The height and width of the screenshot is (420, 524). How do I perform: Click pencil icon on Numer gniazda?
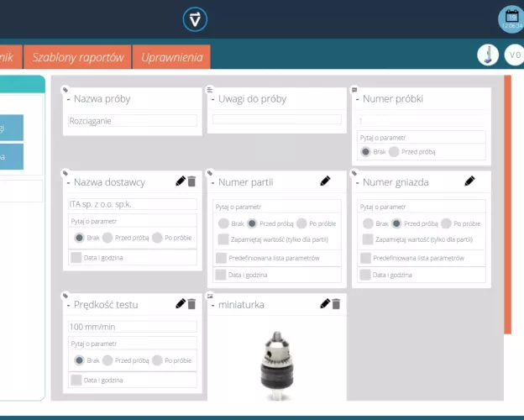(469, 181)
